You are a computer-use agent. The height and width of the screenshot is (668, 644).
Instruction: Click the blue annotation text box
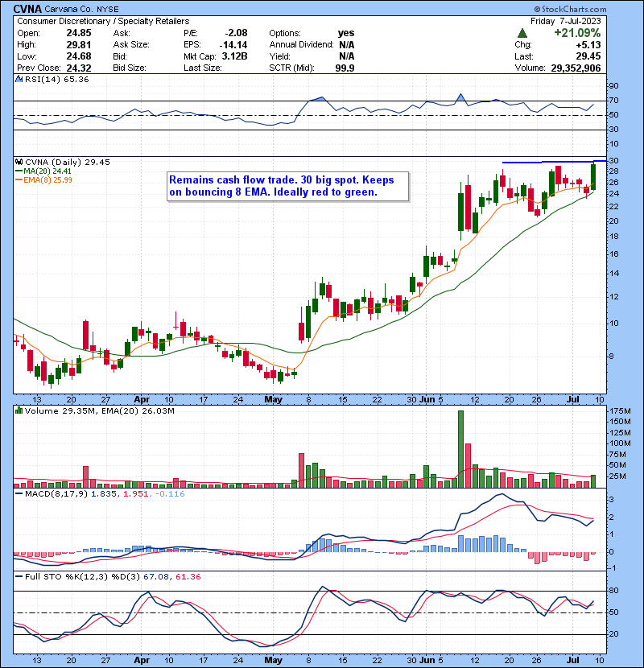tap(287, 186)
